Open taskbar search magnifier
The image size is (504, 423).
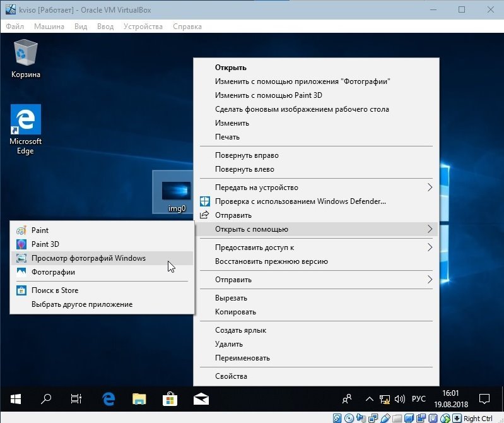click(46, 399)
